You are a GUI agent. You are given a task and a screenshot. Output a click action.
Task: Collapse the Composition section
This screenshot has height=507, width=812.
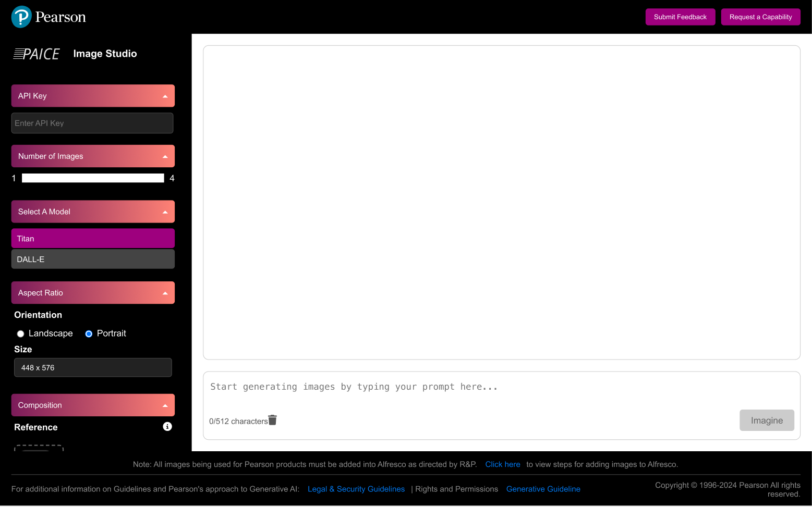pyautogui.click(x=93, y=405)
